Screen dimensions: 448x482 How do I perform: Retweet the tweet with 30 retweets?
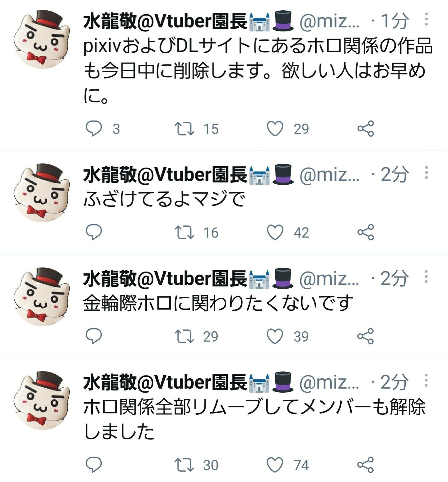[184, 465]
